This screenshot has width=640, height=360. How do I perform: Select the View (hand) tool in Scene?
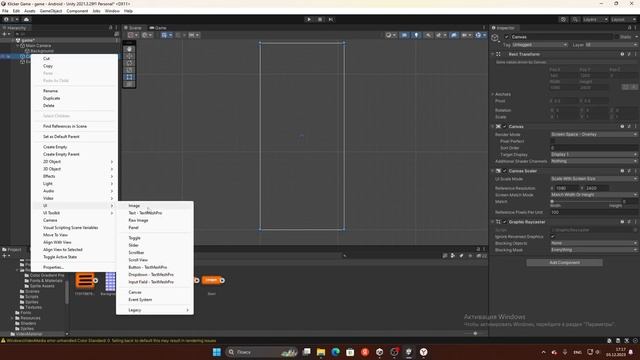[x=129, y=49]
